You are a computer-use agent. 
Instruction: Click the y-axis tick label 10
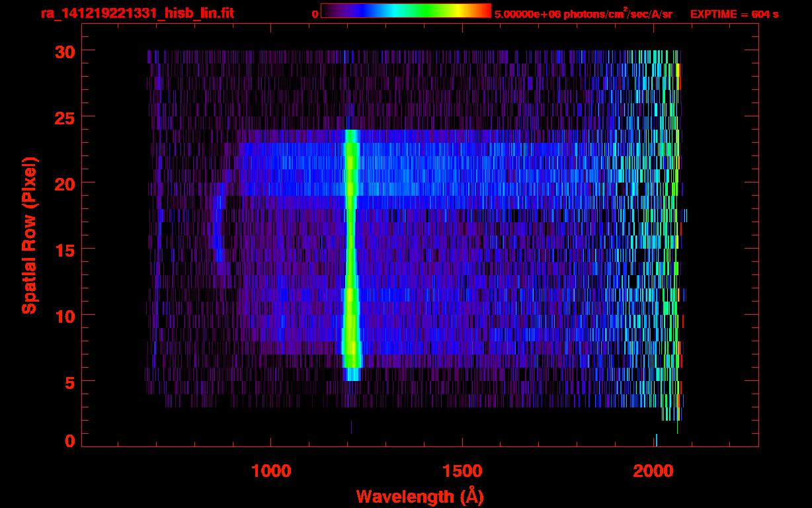(x=65, y=316)
